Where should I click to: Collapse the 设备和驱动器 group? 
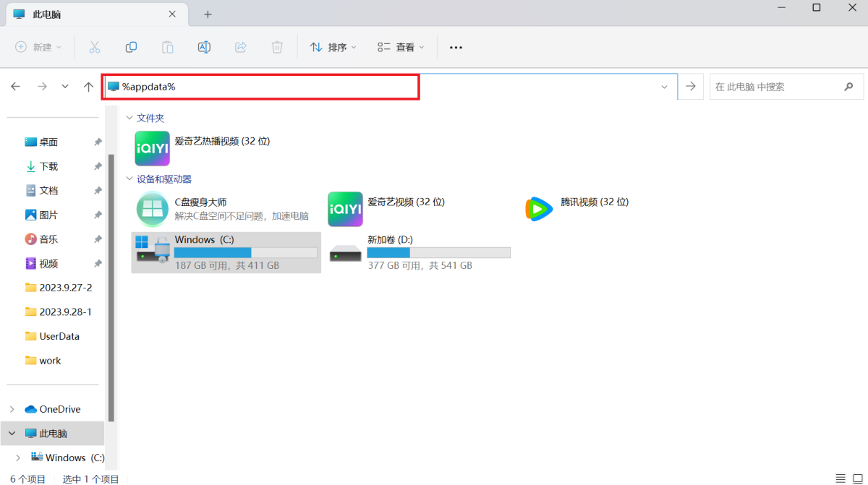(129, 179)
